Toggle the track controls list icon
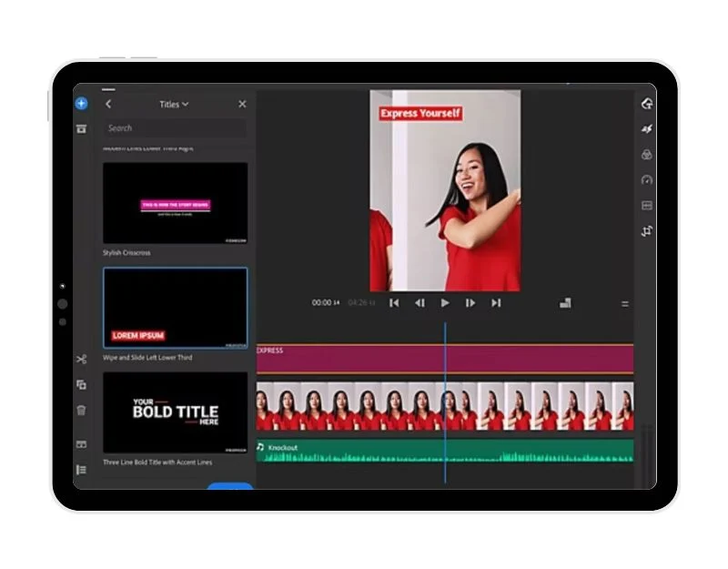Screen dimensions: 728x569 pyautogui.click(x=81, y=470)
